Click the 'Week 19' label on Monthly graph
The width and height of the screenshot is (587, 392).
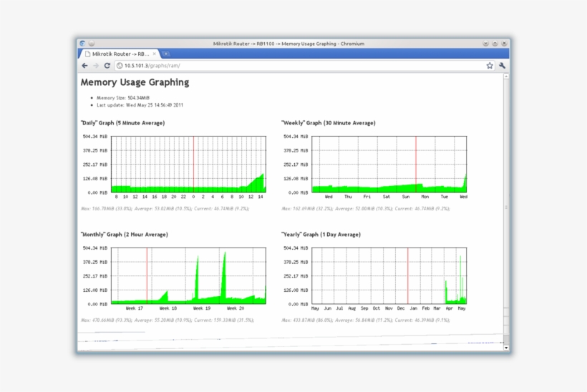point(202,308)
